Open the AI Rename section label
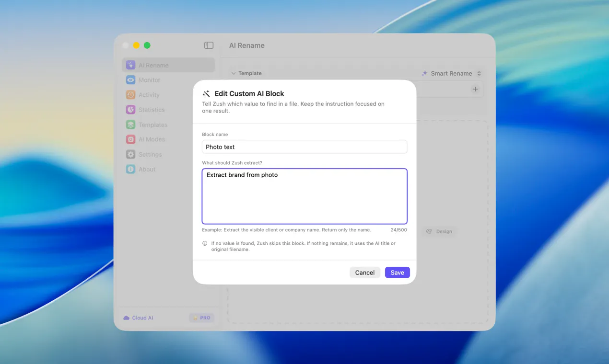 (x=153, y=65)
